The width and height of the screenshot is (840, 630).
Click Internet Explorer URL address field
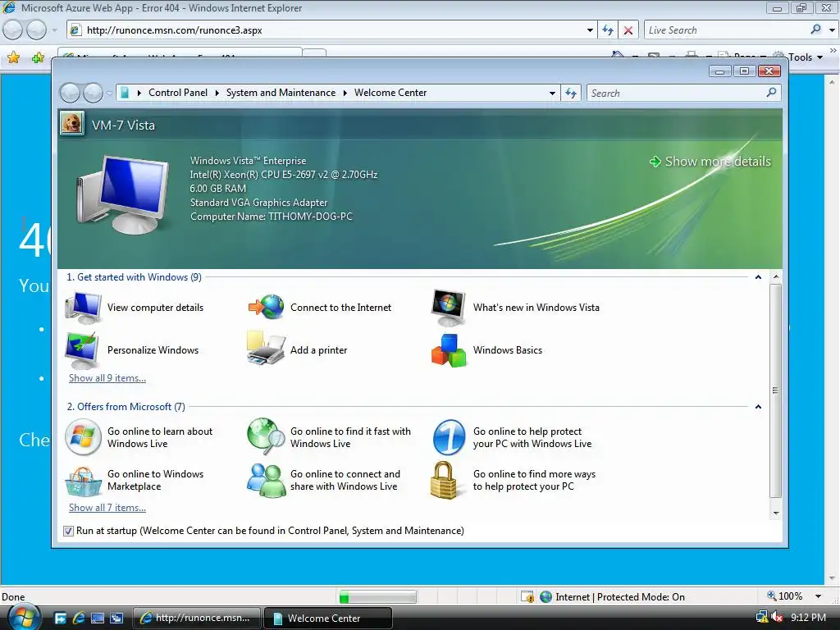(332, 30)
